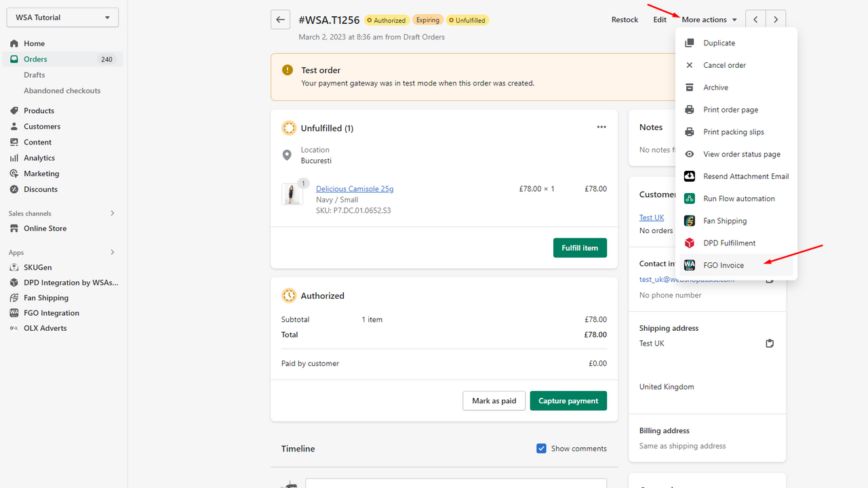This screenshot has width=868, height=488.
Task: Expand the Apps section chevron
Action: (x=112, y=252)
